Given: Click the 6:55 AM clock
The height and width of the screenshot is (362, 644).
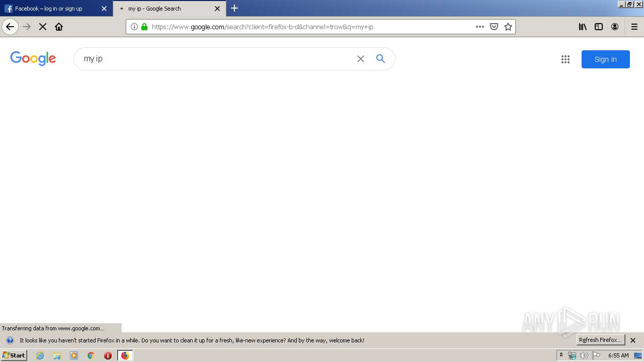Looking at the screenshot, I should [x=618, y=355].
